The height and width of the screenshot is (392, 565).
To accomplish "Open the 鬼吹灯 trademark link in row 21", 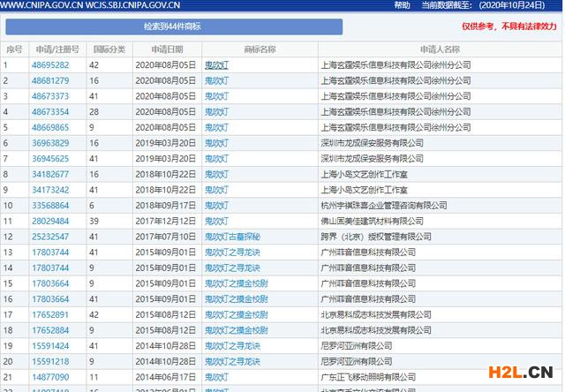I will [x=216, y=377].
